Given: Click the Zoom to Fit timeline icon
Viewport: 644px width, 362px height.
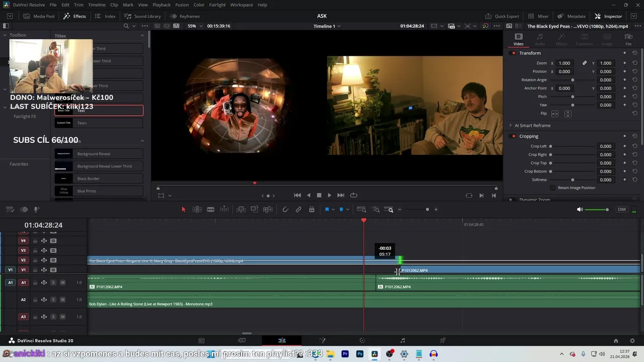Looking at the screenshot, I should (361, 210).
